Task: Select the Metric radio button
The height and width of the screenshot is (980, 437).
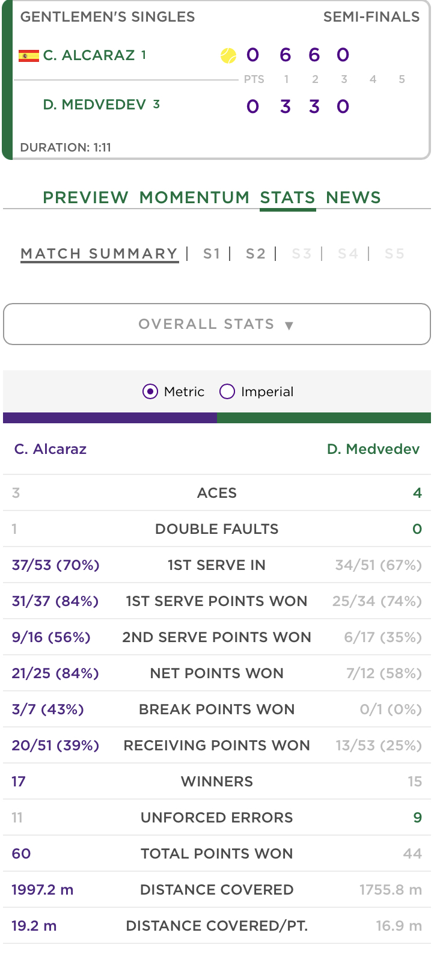Action: 150,392
